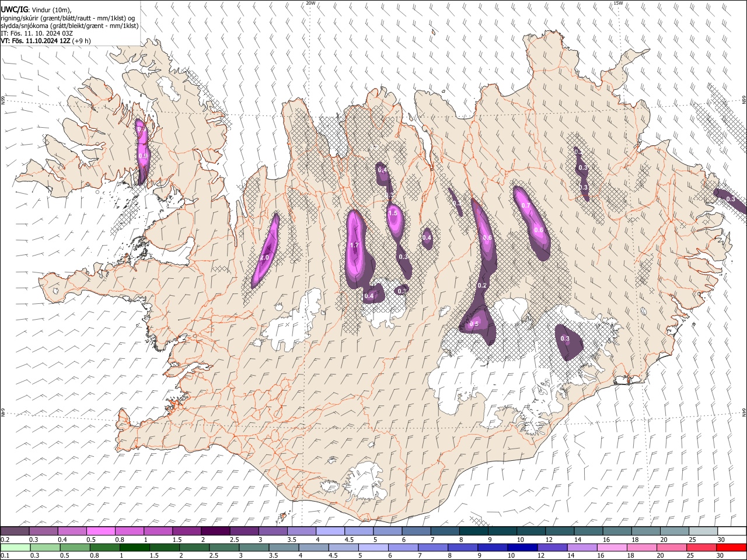Click the 2.0 precipitation label on the map
747x560 pixels.
click(x=264, y=257)
